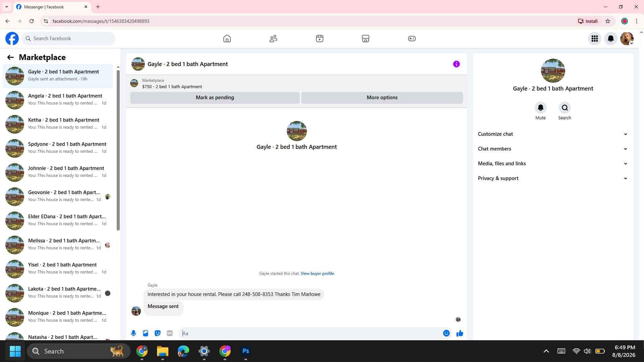644x362 pixels.
Task: Expand the Customize chat section
Action: tap(553, 134)
